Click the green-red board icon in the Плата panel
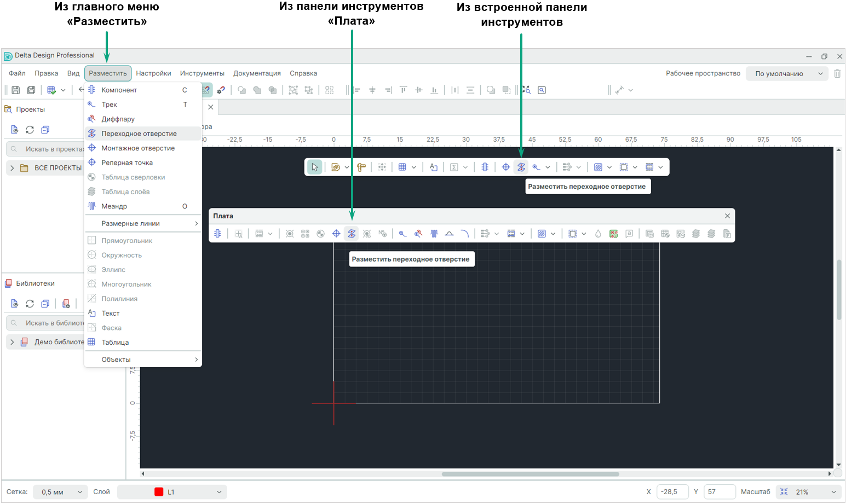The image size is (846, 504). click(614, 234)
